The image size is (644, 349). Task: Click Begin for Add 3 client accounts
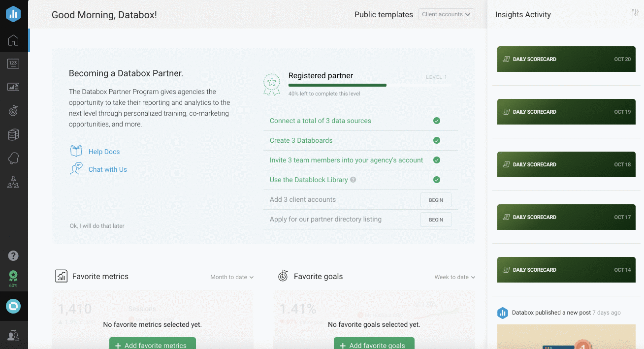coord(436,200)
